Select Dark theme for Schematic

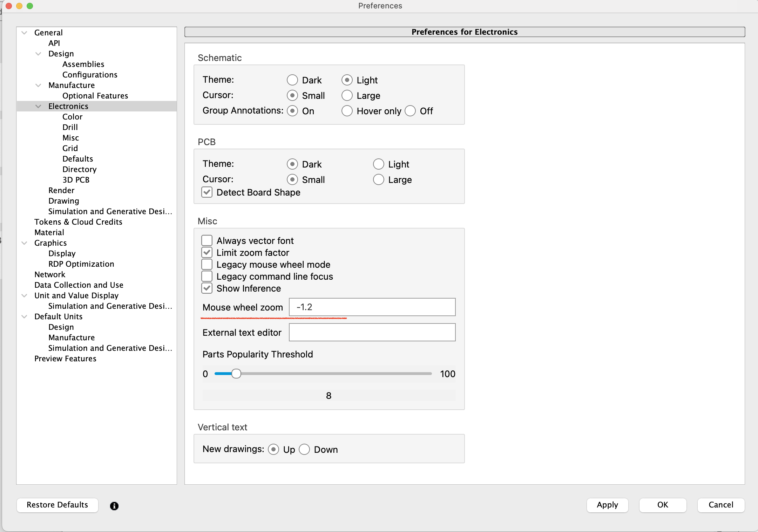[292, 80]
